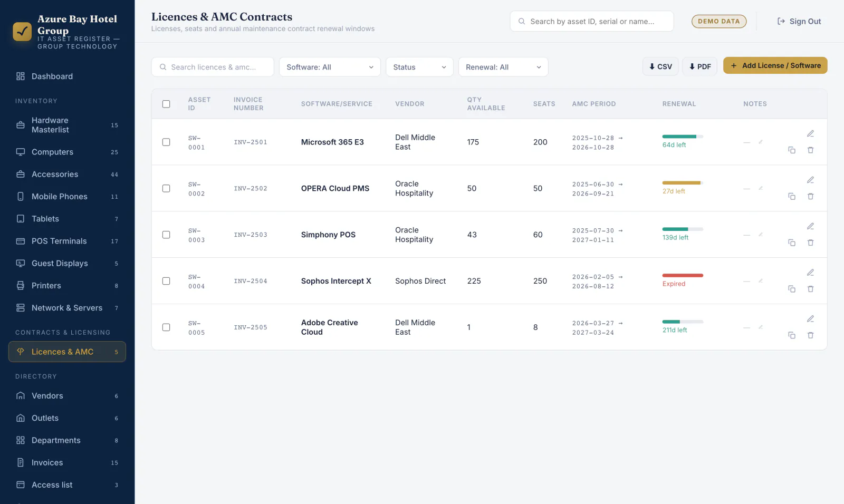Click the Renewal column header
844x504 pixels.
point(679,104)
